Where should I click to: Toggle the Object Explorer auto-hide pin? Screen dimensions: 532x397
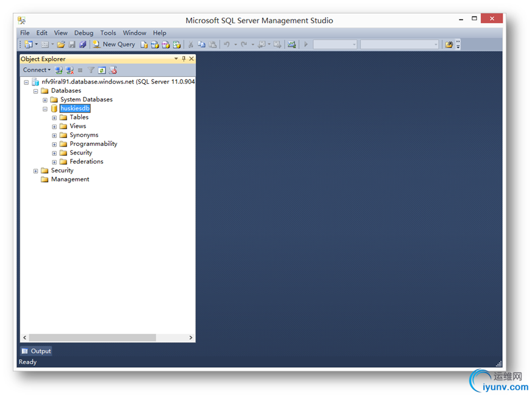(184, 59)
